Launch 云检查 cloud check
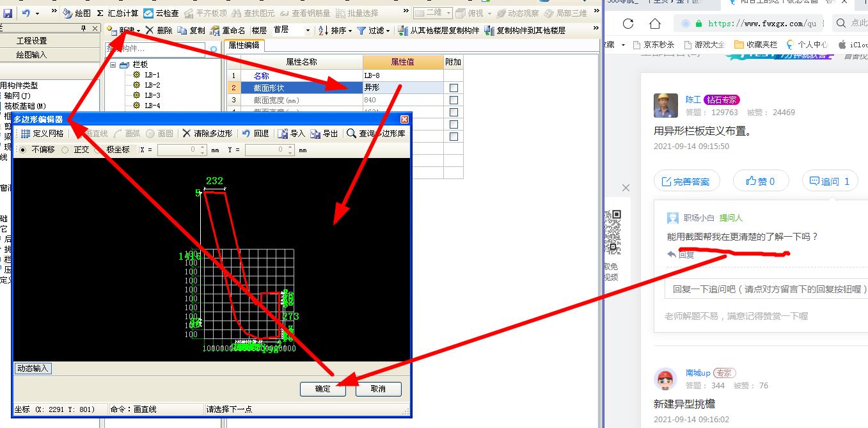 [161, 13]
